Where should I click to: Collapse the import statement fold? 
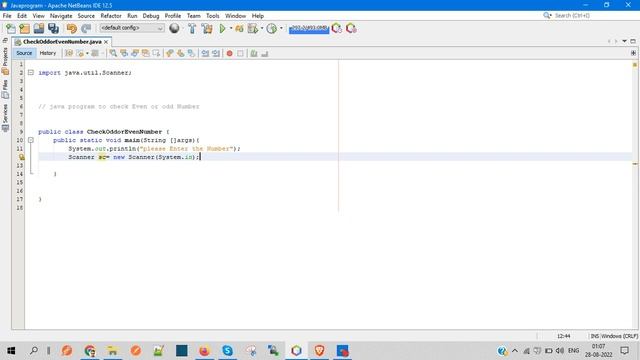click(31, 73)
